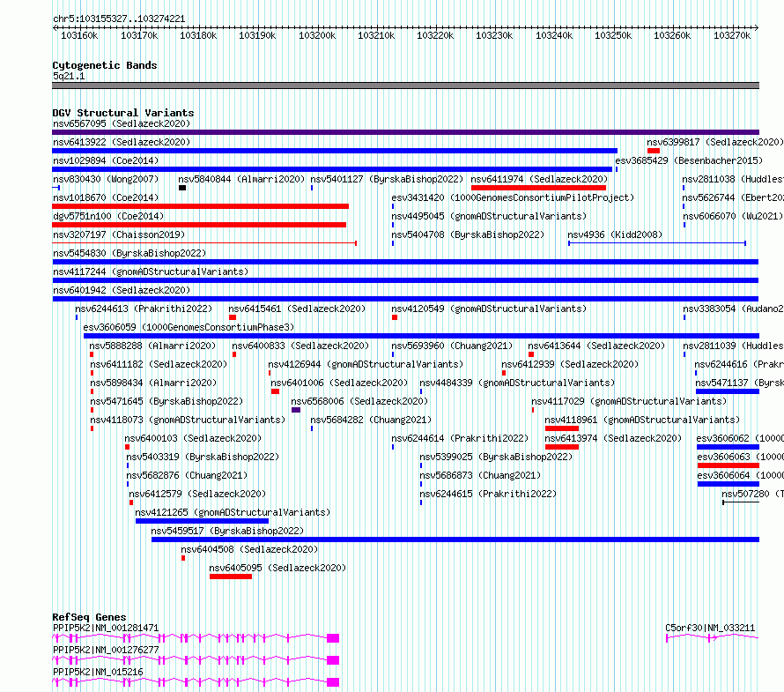This screenshot has height=692, width=784.
Task: Select nsv6244614 (Prakrithi2022) label
Action: (460, 438)
